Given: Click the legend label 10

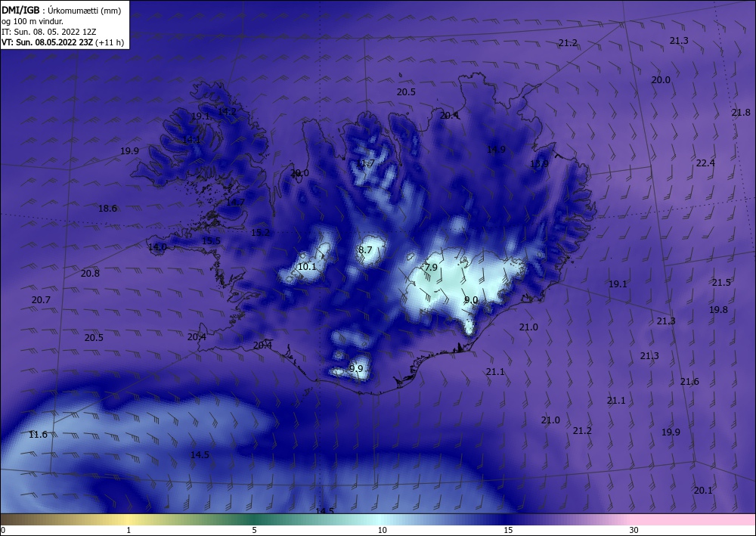Looking at the screenshot, I should (382, 530).
